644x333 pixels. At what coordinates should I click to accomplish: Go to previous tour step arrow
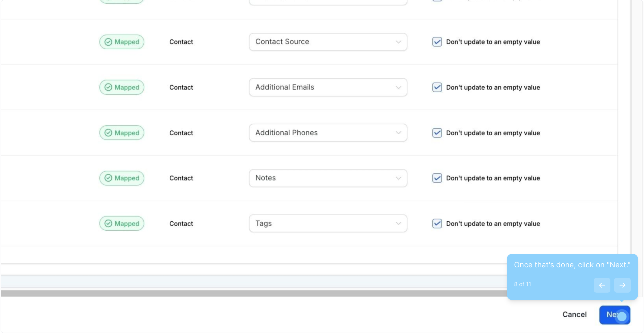602,285
